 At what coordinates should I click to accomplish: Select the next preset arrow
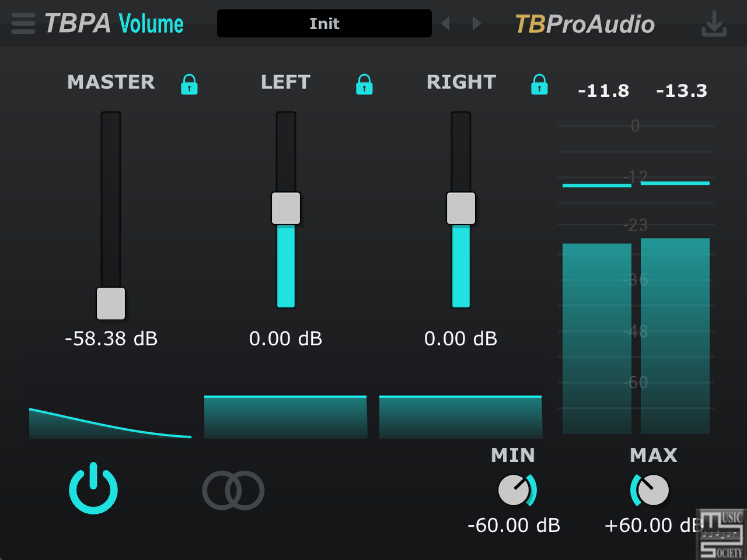tap(477, 23)
